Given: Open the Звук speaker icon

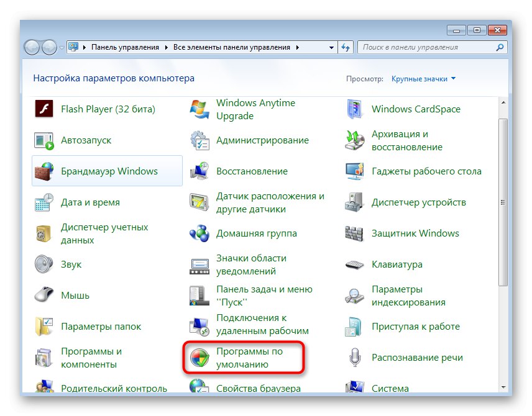Looking at the screenshot, I should [44, 265].
